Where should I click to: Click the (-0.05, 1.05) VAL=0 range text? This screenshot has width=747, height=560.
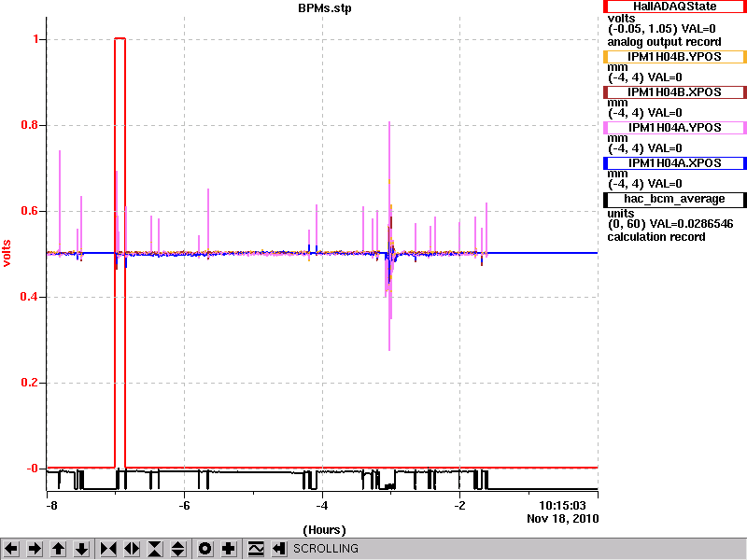click(662, 29)
